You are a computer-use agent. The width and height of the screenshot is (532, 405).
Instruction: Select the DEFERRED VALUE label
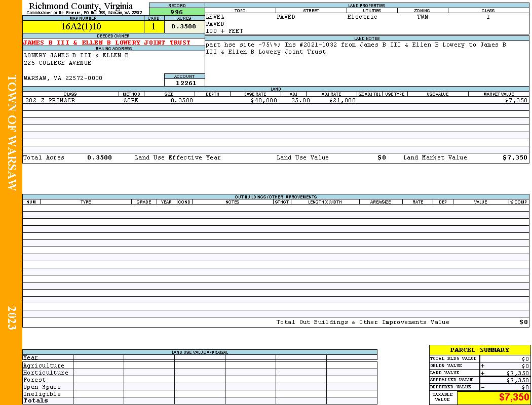pos(450,387)
